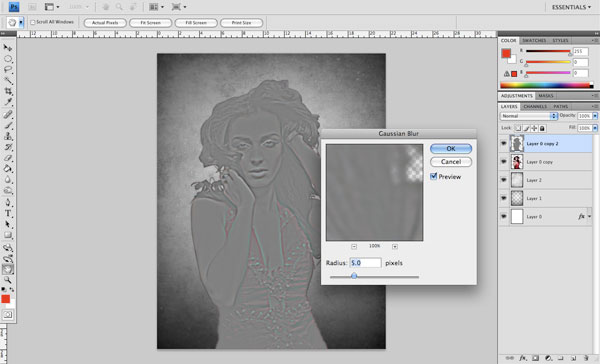Hide Layer 2 visibility eye

(504, 180)
